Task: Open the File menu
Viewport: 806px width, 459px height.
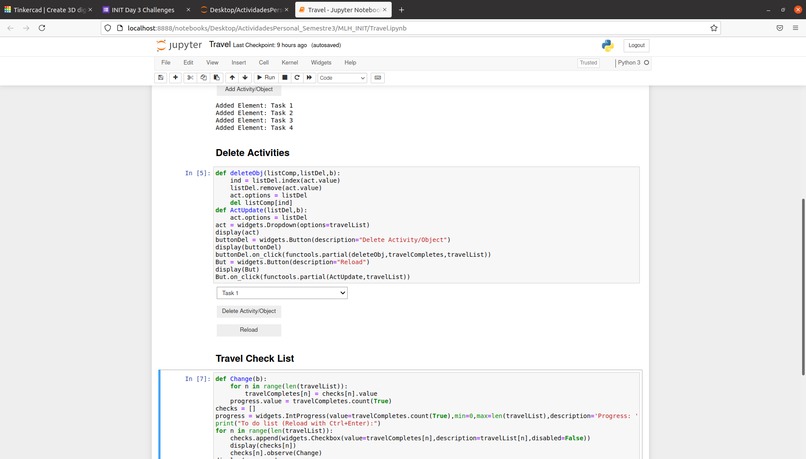Action: point(166,63)
